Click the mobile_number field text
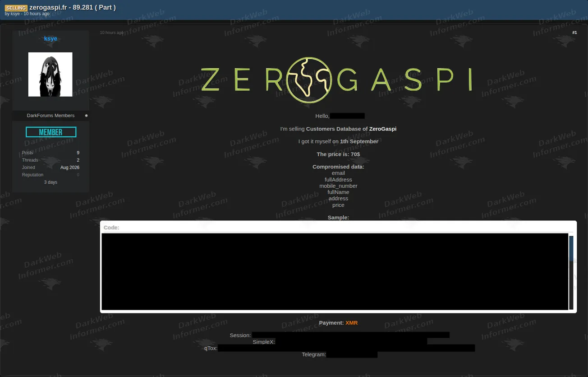This screenshot has height=377, width=588. tap(338, 186)
